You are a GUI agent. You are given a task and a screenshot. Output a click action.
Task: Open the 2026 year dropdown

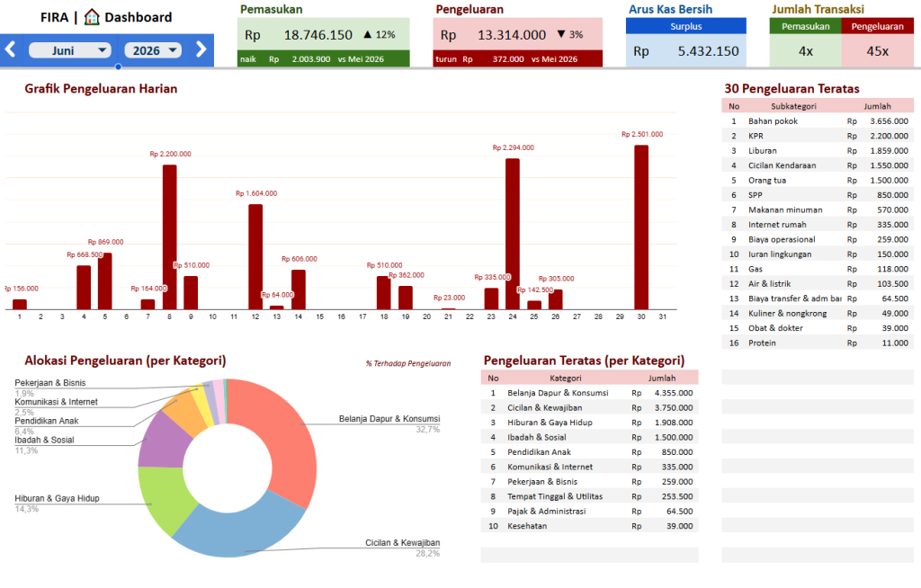[x=153, y=50]
